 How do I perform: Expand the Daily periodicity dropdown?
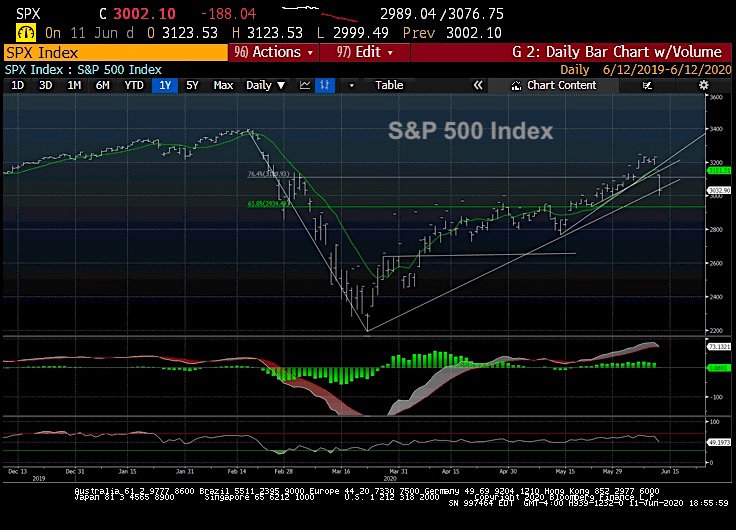(x=265, y=85)
